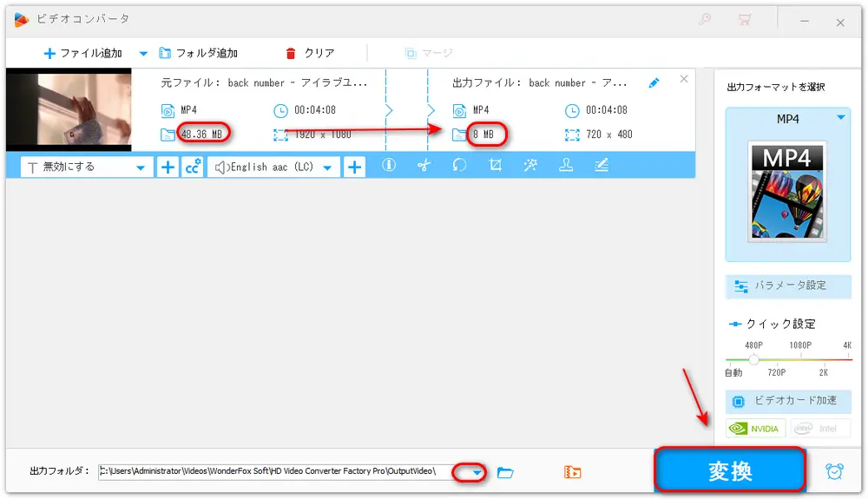Click the output folder path field
The image size is (868, 499).
(x=275, y=471)
